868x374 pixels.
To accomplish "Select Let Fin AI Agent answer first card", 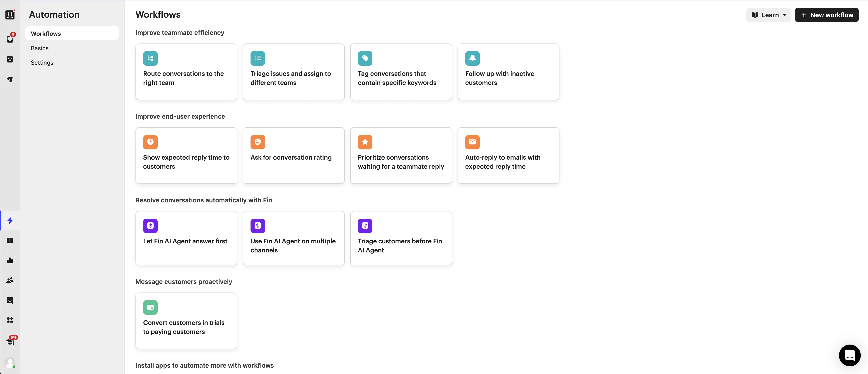I will (x=186, y=238).
